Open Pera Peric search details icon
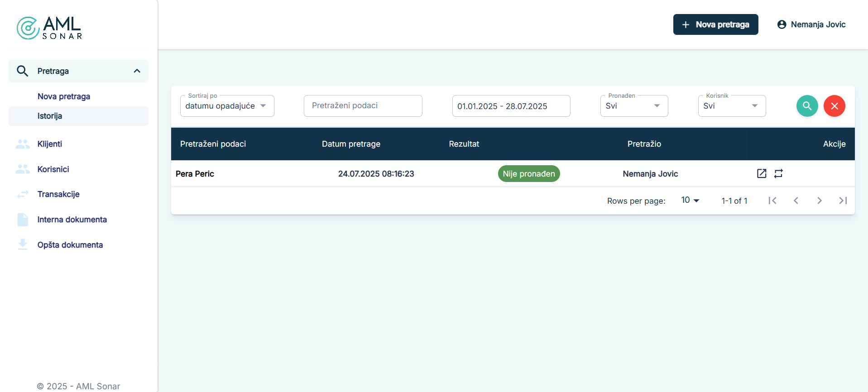 762,173
